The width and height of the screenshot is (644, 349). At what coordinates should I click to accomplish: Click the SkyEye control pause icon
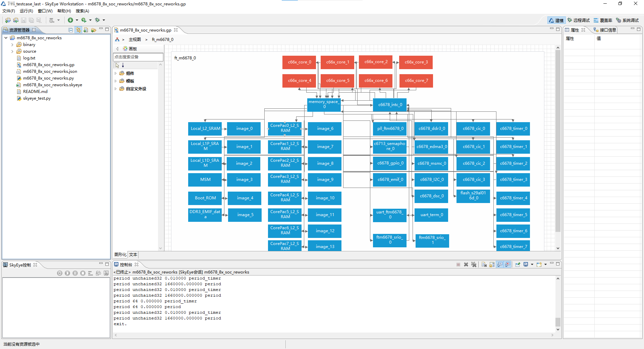75,273
